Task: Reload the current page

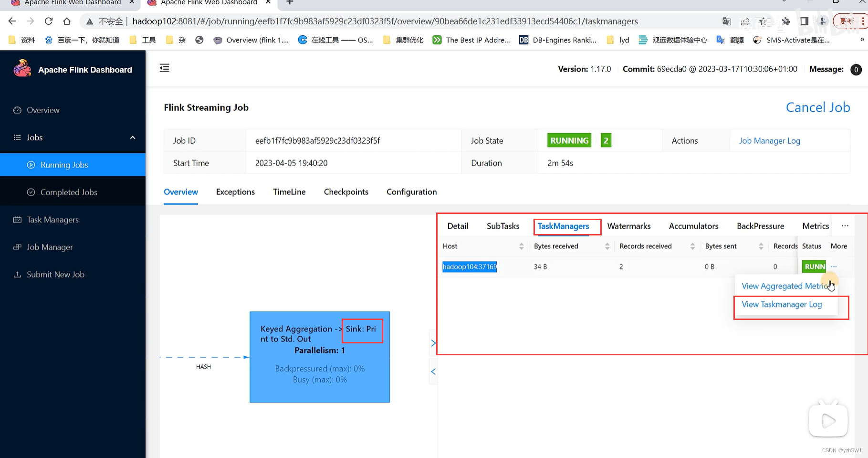Action: pyautogui.click(x=49, y=21)
